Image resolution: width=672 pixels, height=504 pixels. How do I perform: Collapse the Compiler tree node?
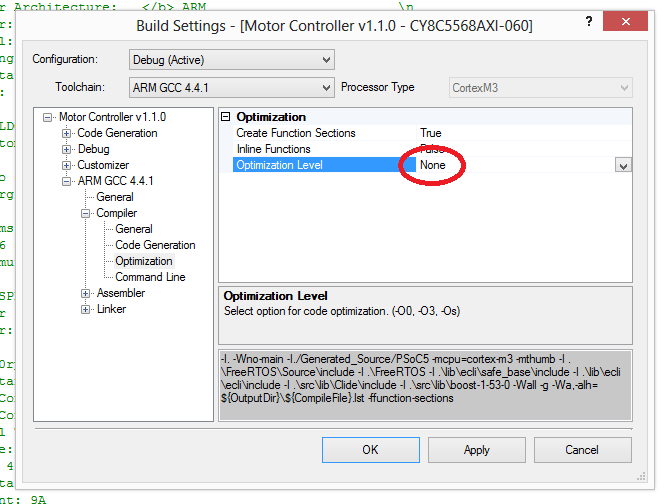coord(86,213)
